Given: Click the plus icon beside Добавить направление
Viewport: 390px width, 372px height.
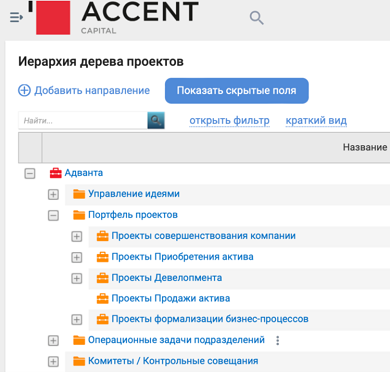Looking at the screenshot, I should [x=24, y=90].
